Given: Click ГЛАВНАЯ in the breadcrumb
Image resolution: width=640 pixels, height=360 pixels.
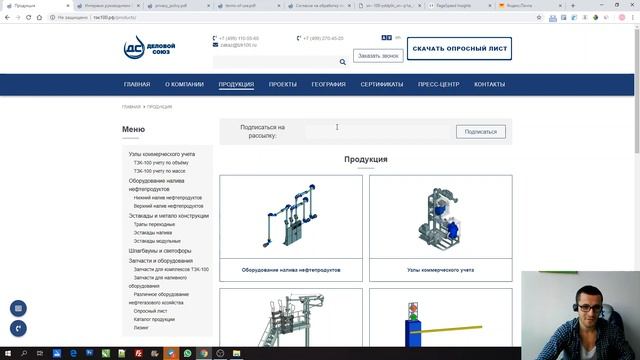Looking at the screenshot, I should (x=131, y=107).
